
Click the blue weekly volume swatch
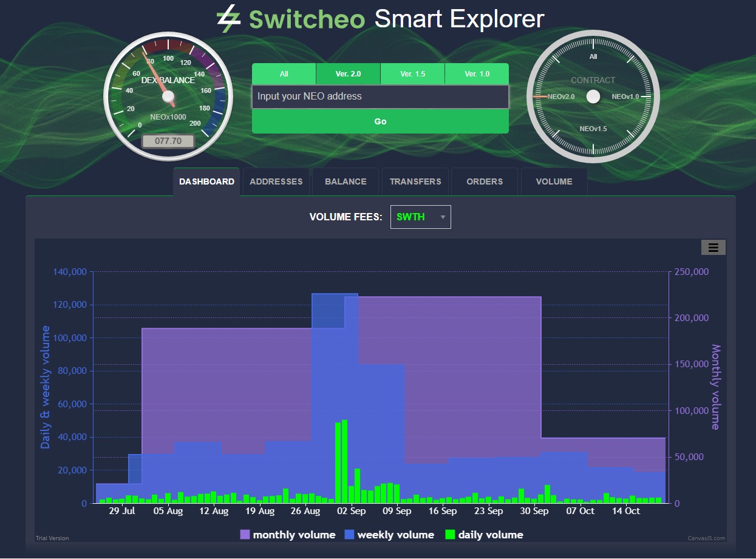[350, 535]
